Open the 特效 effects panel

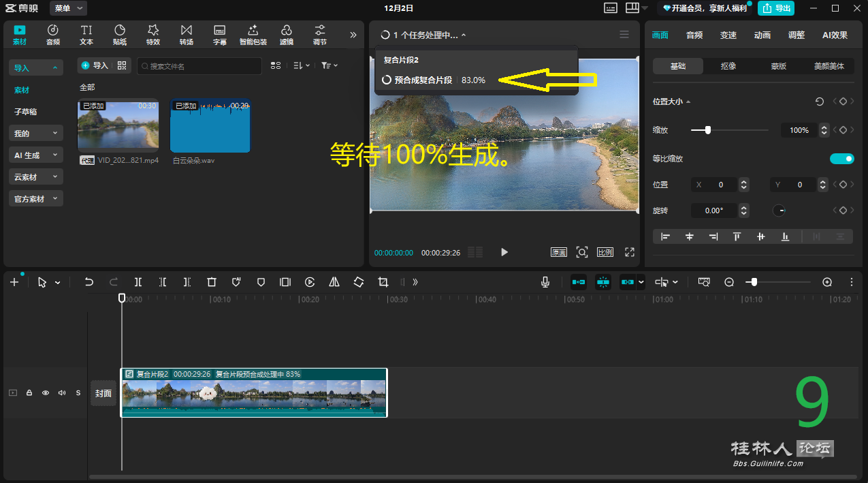click(x=153, y=35)
